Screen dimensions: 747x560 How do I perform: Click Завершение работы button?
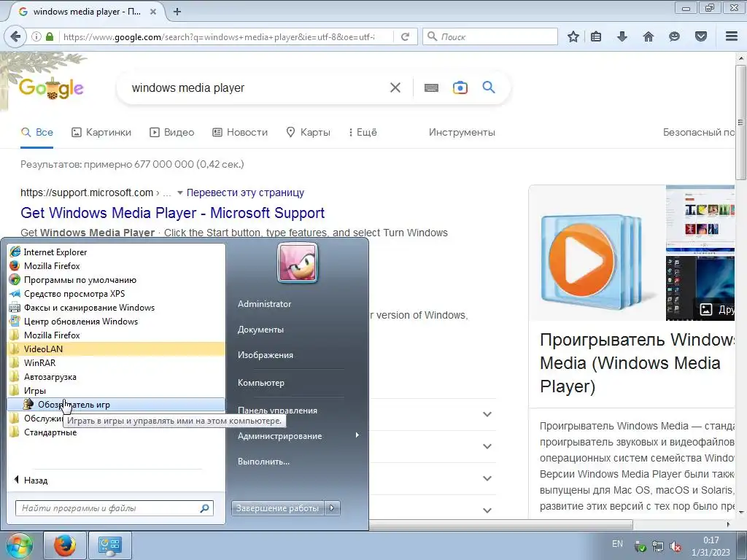pyautogui.click(x=277, y=508)
